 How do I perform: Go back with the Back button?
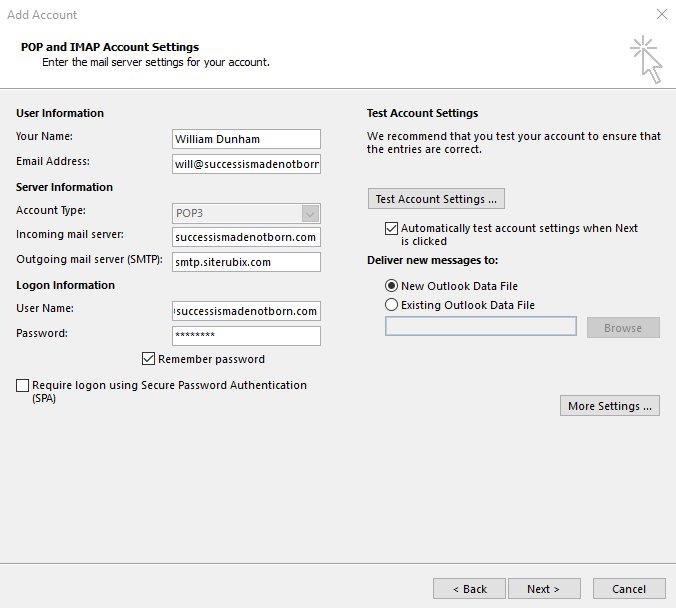(x=469, y=589)
